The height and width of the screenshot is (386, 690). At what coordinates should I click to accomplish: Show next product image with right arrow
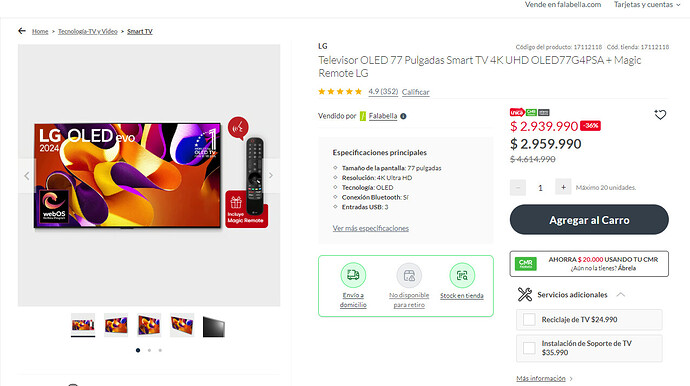click(271, 175)
